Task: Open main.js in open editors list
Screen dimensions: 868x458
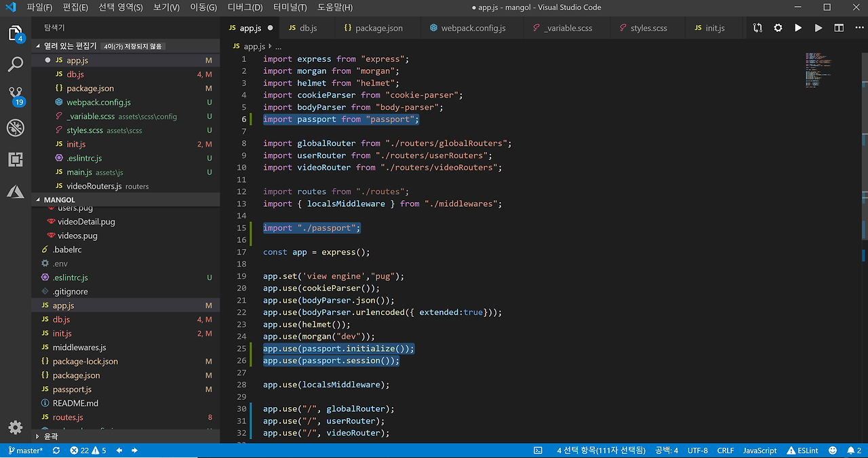Action: point(125,172)
